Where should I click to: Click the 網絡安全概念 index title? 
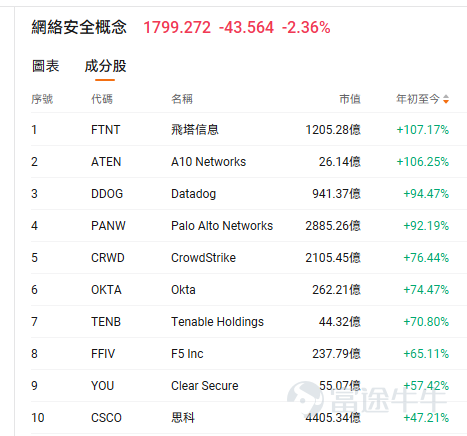pyautogui.click(x=79, y=27)
